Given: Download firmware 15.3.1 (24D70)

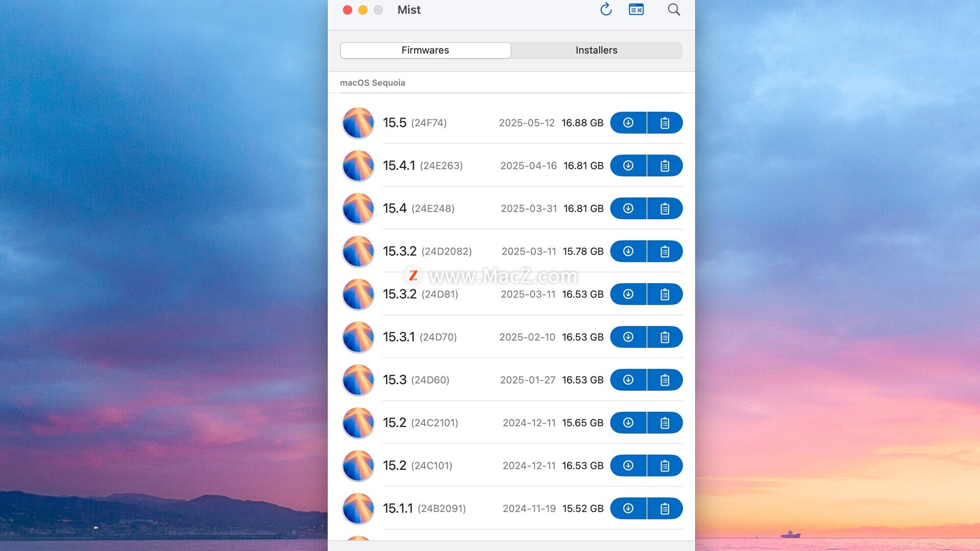Looking at the screenshot, I should (628, 337).
